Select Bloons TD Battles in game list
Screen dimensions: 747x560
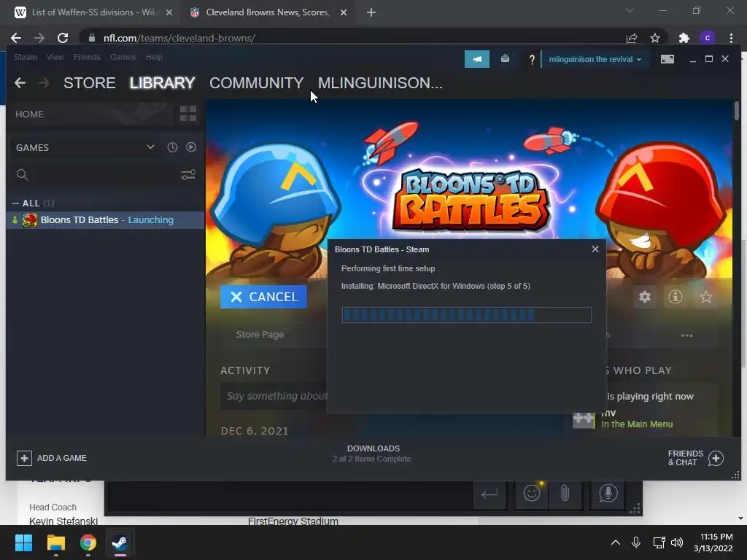pyautogui.click(x=105, y=220)
